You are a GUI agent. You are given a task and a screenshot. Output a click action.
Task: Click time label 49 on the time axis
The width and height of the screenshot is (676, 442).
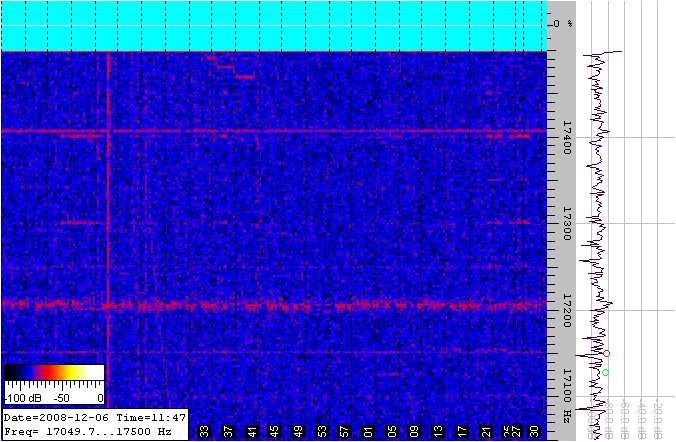coord(298,431)
